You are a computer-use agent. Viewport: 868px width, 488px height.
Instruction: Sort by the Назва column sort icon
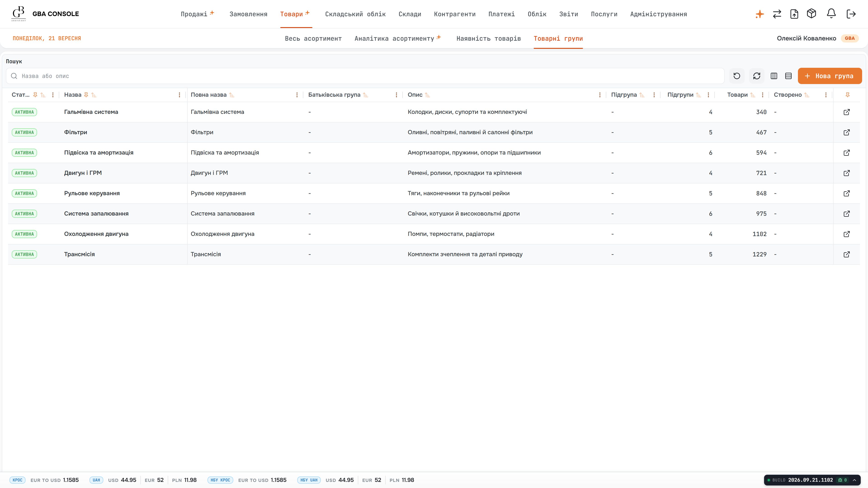(94, 95)
